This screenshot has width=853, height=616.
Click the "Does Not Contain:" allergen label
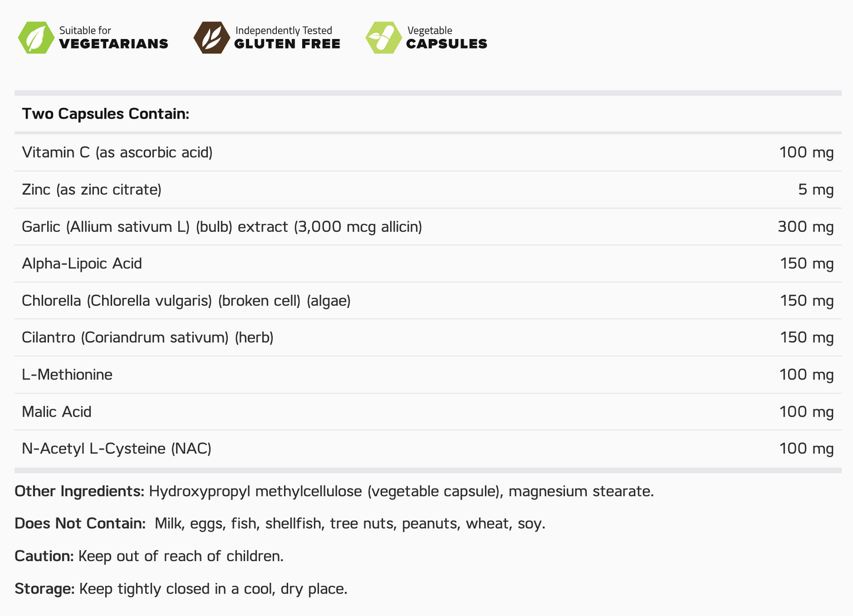[80, 524]
